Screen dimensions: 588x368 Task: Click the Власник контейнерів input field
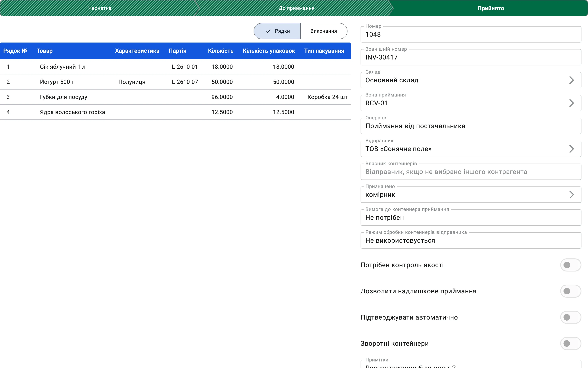pyautogui.click(x=471, y=172)
